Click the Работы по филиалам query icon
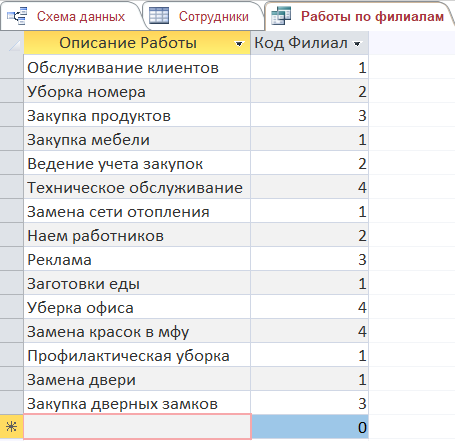 click(x=281, y=16)
